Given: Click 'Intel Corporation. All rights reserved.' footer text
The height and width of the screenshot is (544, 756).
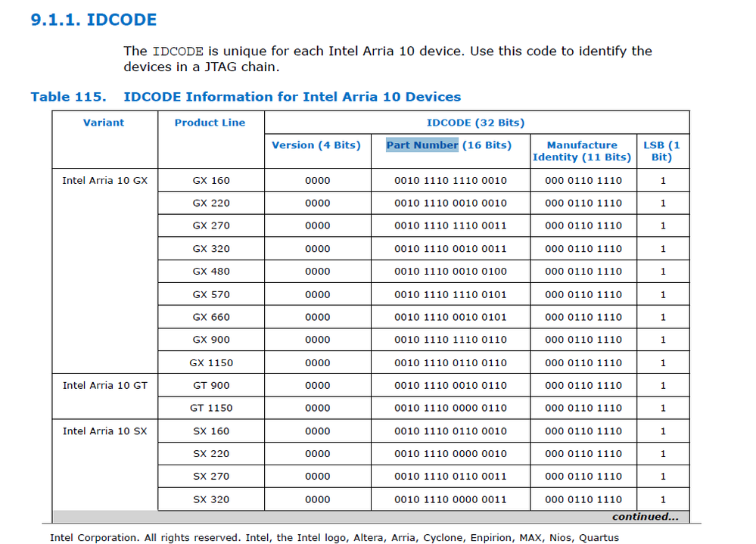Looking at the screenshot, I should (145, 538).
